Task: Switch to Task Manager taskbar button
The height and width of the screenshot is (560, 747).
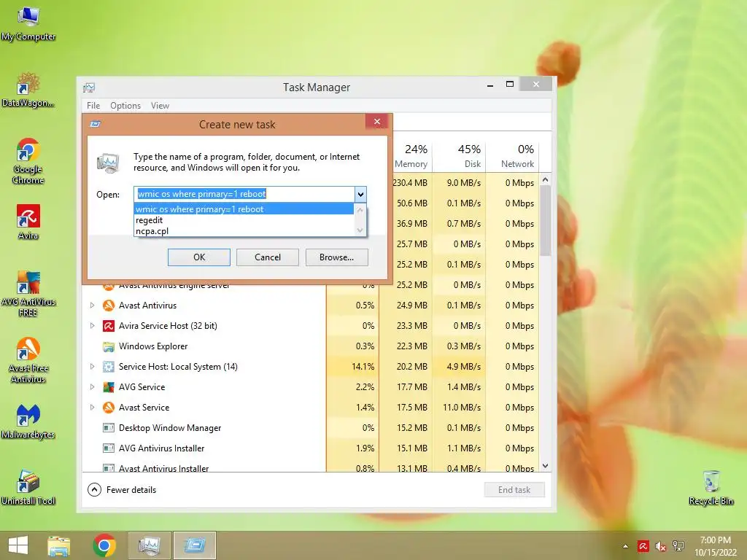Action: tap(149, 545)
